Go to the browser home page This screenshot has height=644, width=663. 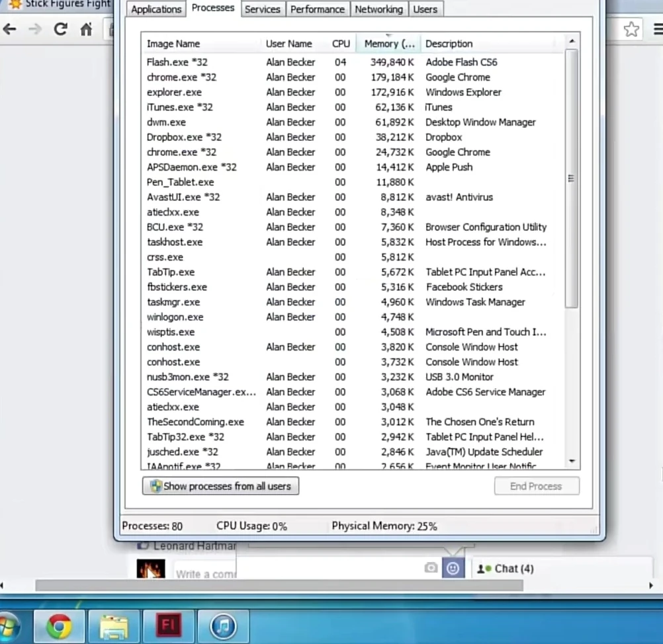click(86, 29)
